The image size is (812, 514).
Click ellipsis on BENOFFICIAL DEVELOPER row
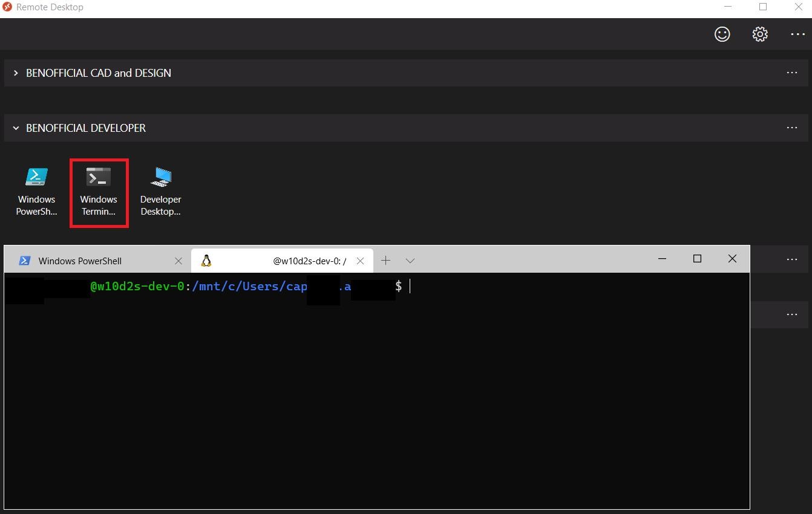(791, 128)
